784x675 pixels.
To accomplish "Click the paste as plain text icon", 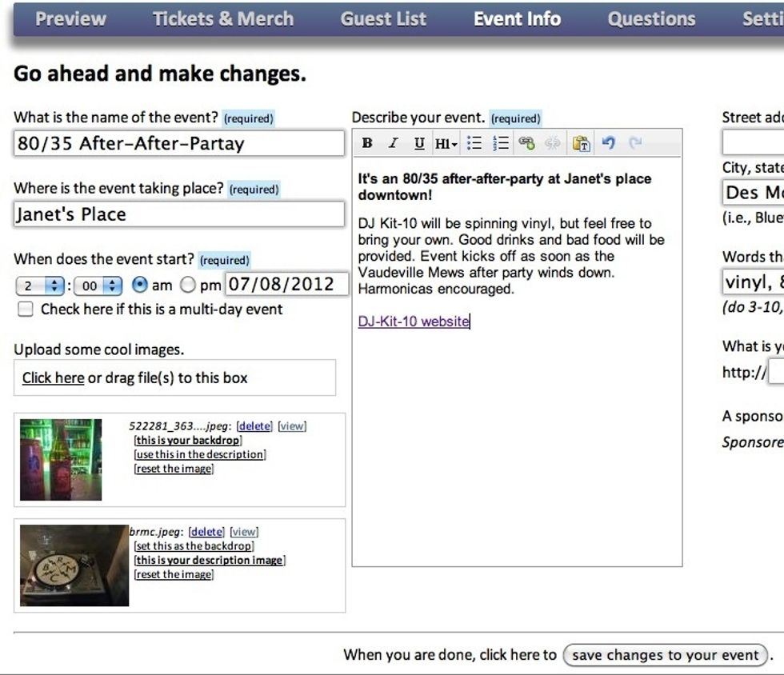I will (582, 143).
